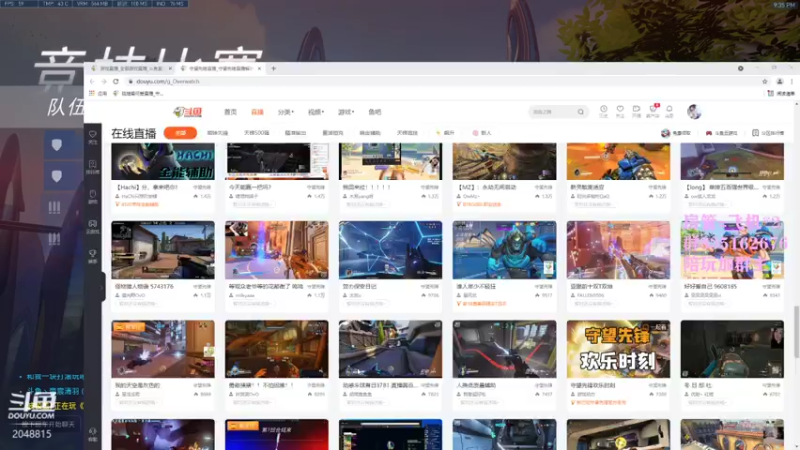Select the 新人 filter tag

(x=482, y=133)
